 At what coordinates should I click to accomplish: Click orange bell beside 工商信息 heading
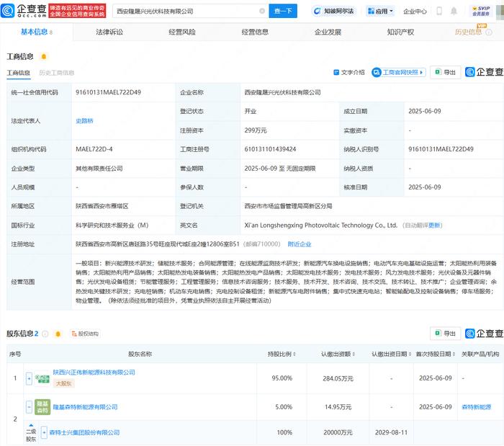44,57
